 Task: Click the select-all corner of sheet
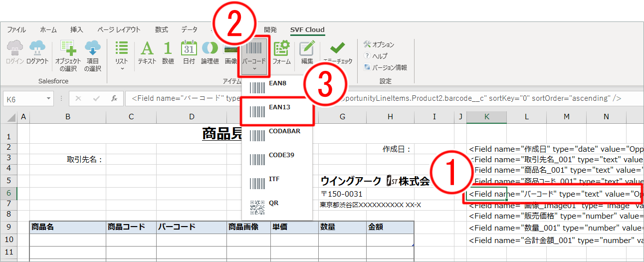coord(8,117)
